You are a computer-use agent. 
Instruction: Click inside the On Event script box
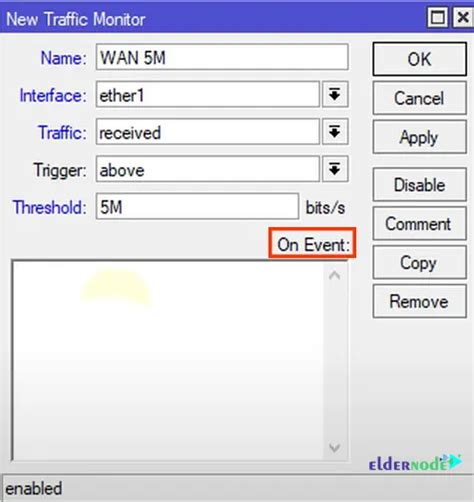pos(168,360)
